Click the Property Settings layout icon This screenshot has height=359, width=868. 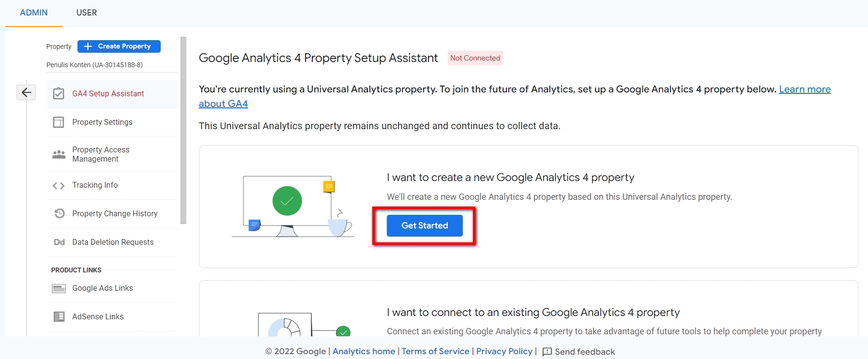pyautogui.click(x=59, y=122)
